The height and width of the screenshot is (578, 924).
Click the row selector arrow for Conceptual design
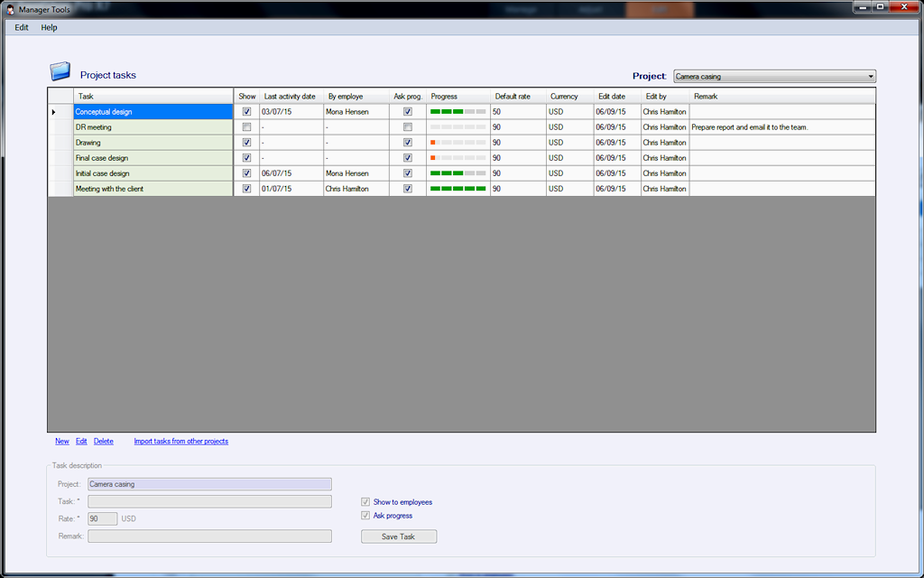(53, 112)
